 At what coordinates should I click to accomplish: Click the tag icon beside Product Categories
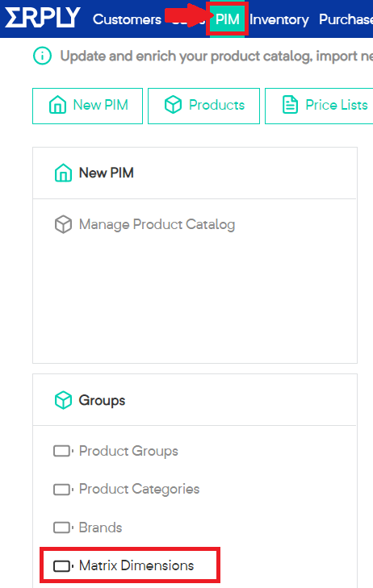(x=63, y=490)
